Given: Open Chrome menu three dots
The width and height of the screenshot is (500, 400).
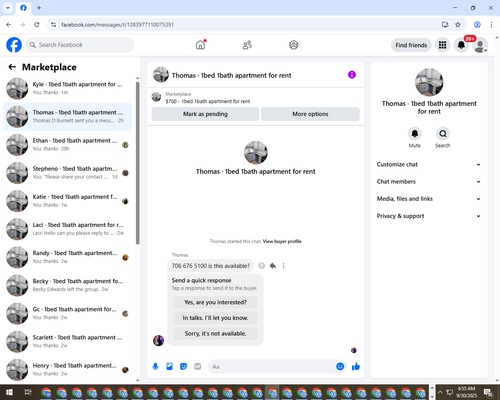Looking at the screenshot, I should click(491, 25).
